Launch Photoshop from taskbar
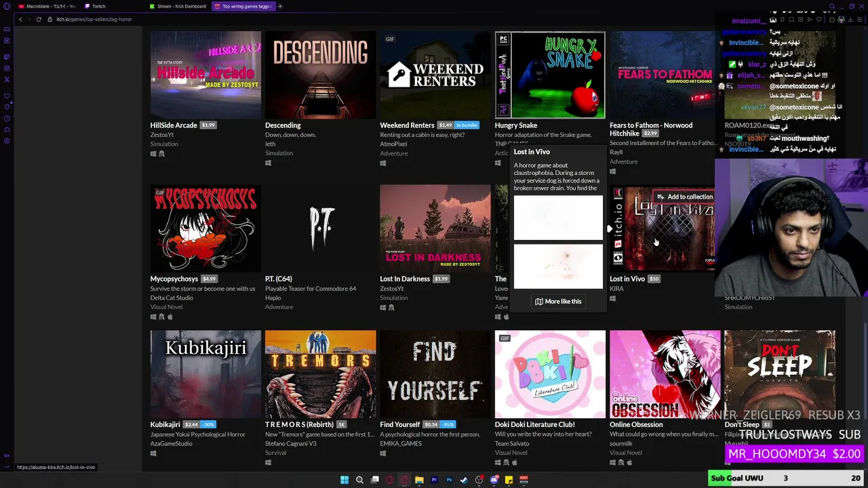868x488 pixels. [449, 480]
